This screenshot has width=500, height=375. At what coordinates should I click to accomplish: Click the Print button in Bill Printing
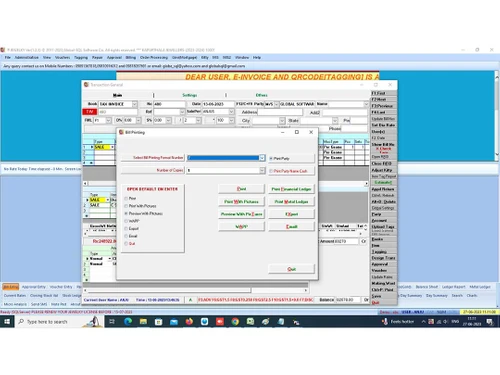pyautogui.click(x=241, y=189)
